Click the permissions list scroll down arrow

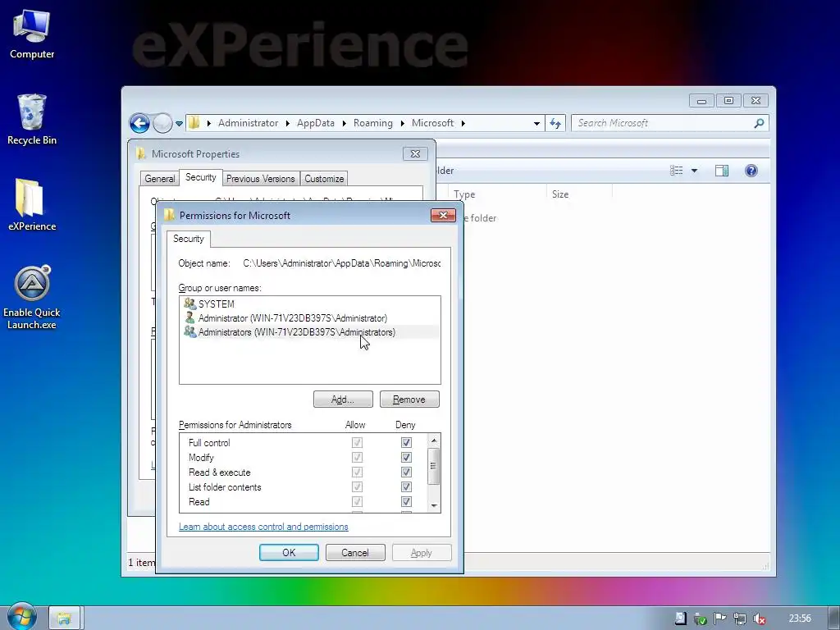click(x=434, y=505)
